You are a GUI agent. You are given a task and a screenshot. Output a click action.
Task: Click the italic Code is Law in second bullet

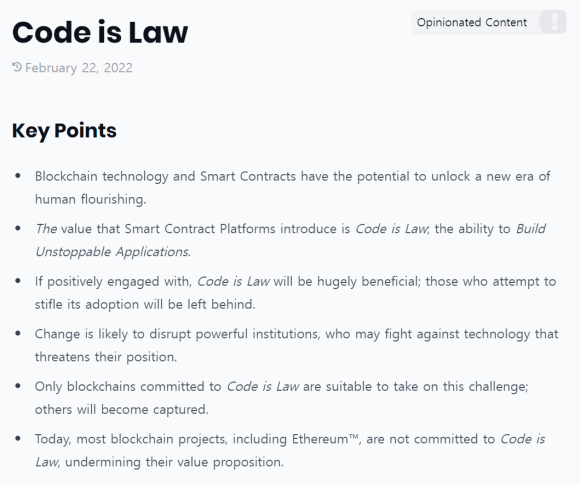pos(391,229)
